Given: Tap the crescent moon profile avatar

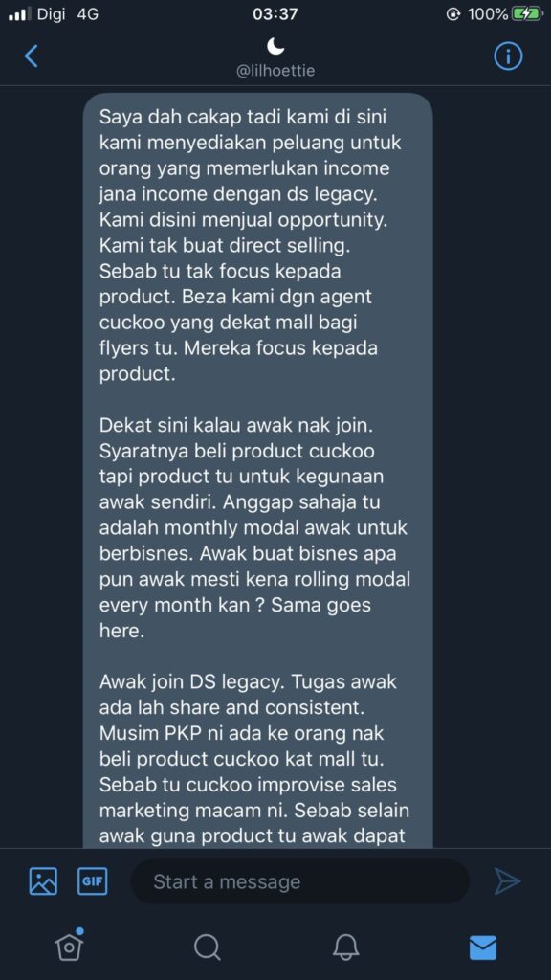Looking at the screenshot, I should click(x=275, y=46).
